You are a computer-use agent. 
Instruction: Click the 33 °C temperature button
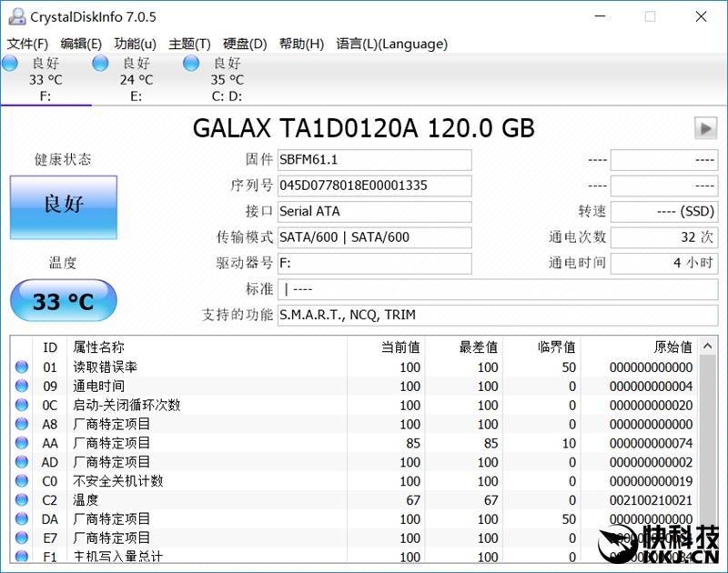[x=64, y=301]
